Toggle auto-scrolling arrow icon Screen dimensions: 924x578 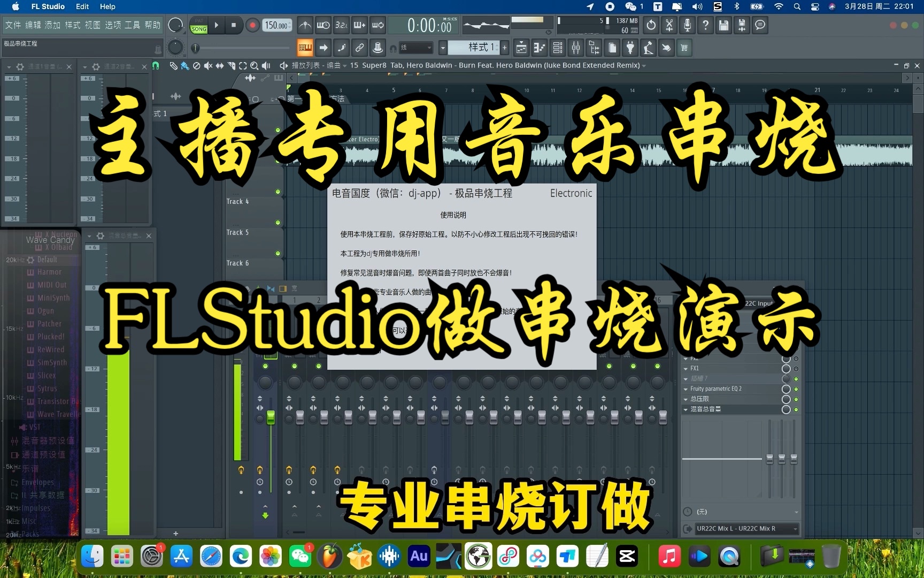click(324, 48)
